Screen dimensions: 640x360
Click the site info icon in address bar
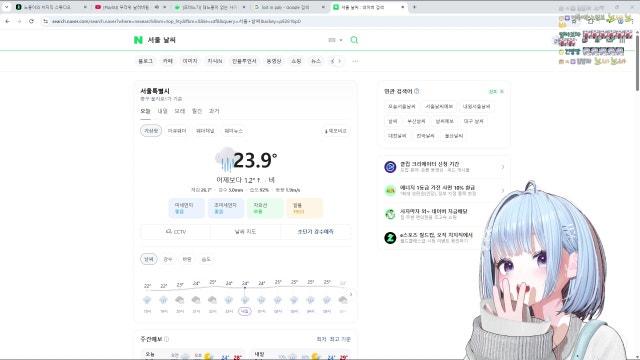(x=45, y=21)
